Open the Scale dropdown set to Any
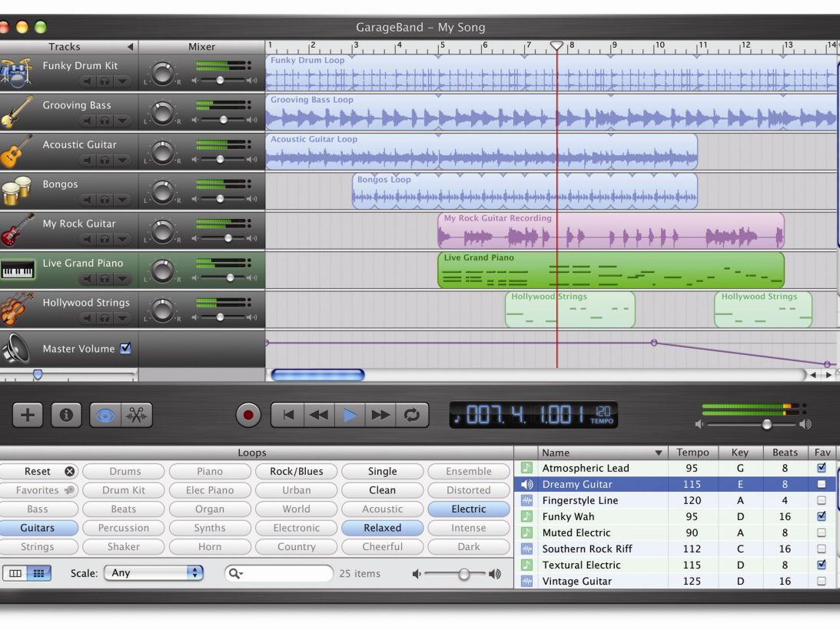This screenshot has width=840, height=630. (x=154, y=572)
